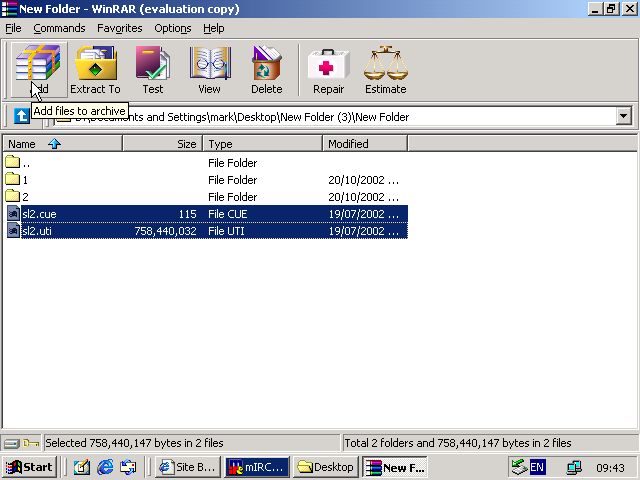This screenshot has width=640, height=480.
Task: Open the Favorites menu
Action: click(120, 28)
